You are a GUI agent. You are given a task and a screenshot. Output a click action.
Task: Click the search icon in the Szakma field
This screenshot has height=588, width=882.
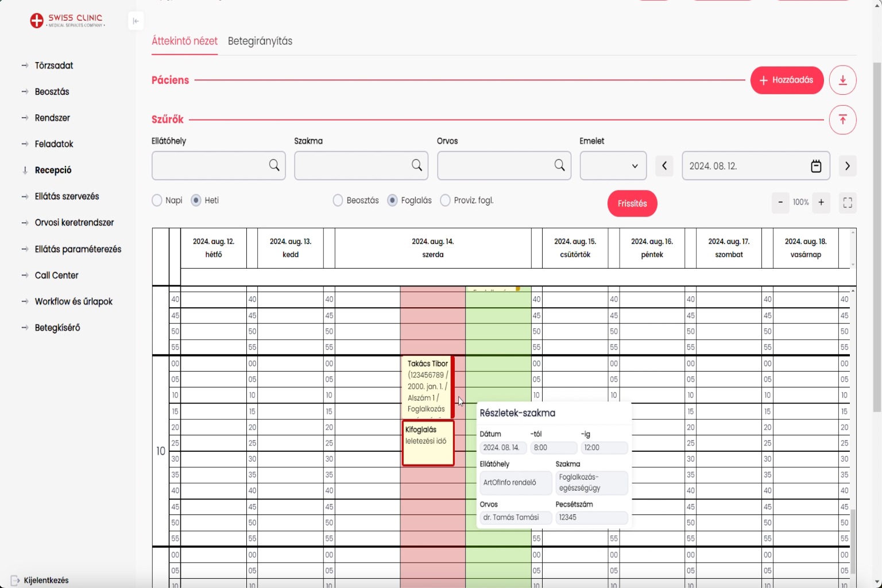(x=417, y=165)
